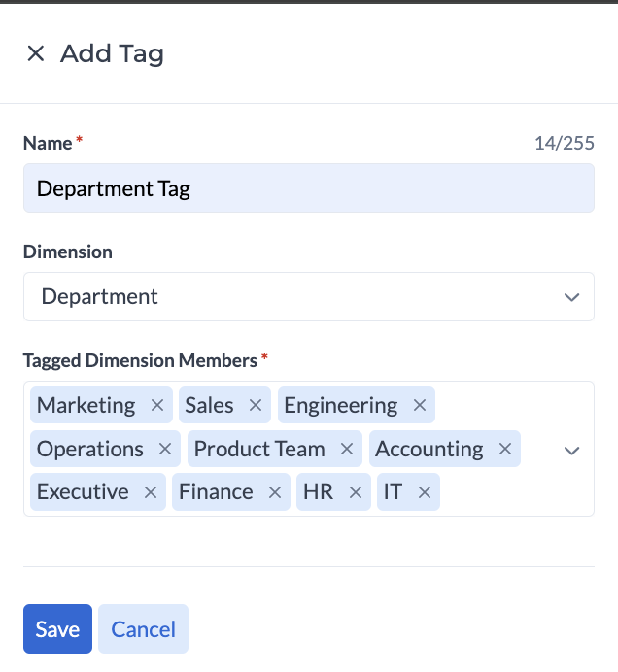
Task: Click the Marketing chip label
Action: coord(86,405)
